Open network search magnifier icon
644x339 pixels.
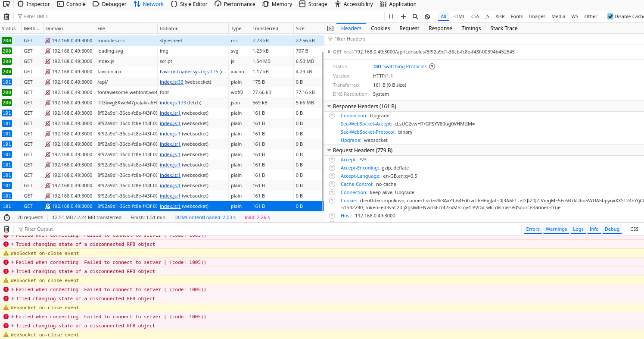[x=415, y=16]
